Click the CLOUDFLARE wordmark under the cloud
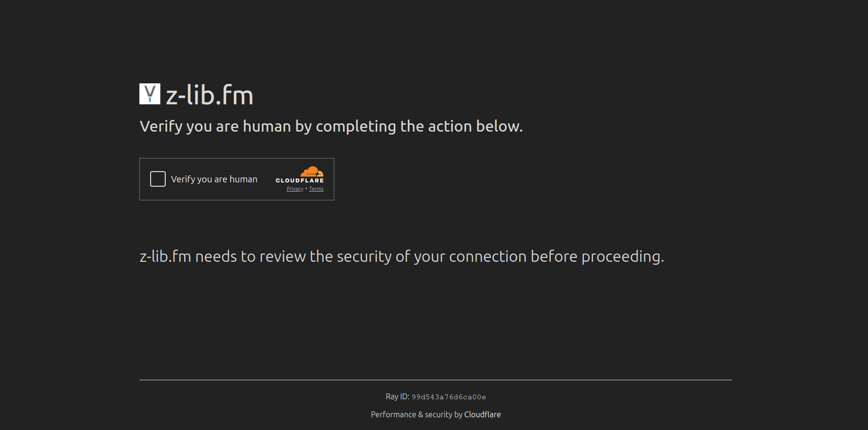868x430 pixels. click(x=300, y=180)
